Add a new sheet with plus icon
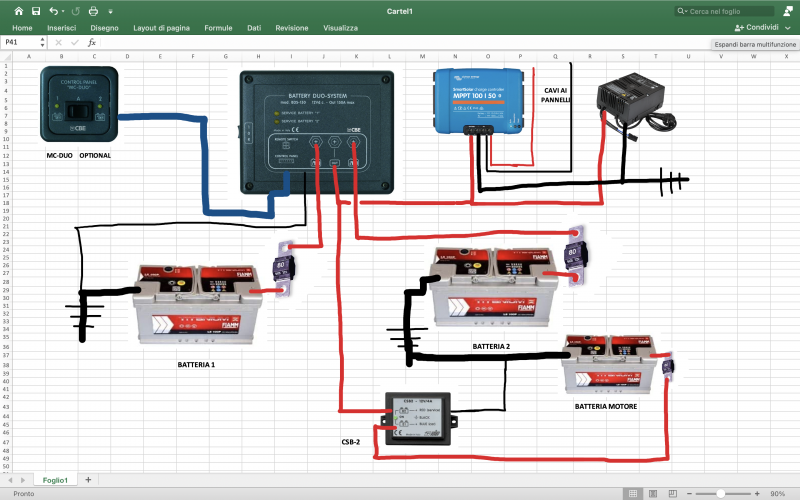This screenshot has width=800, height=500. point(87,480)
